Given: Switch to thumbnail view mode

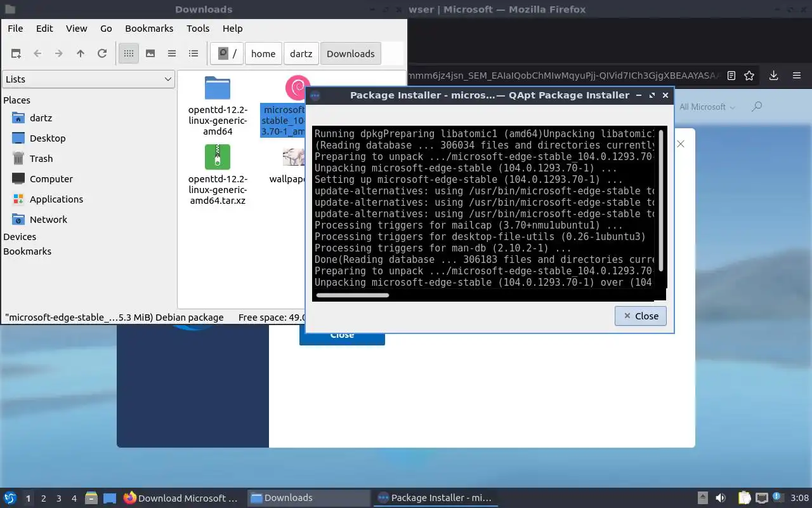Looking at the screenshot, I should pyautogui.click(x=150, y=54).
